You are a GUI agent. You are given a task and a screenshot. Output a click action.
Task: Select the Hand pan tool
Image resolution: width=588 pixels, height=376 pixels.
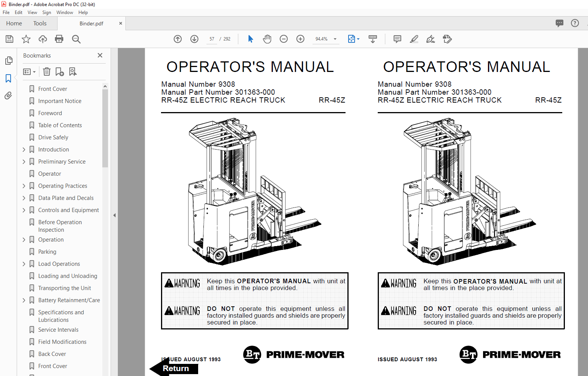(x=267, y=39)
